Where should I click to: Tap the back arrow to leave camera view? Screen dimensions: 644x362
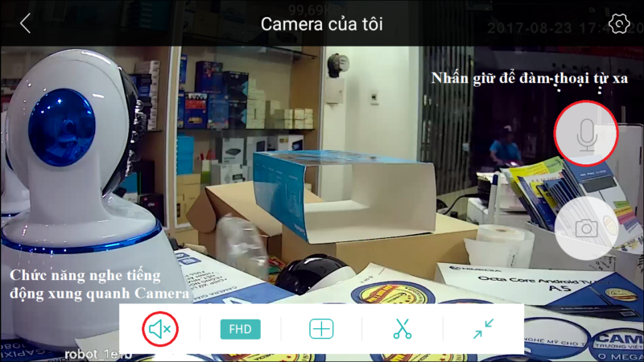pyautogui.click(x=25, y=23)
